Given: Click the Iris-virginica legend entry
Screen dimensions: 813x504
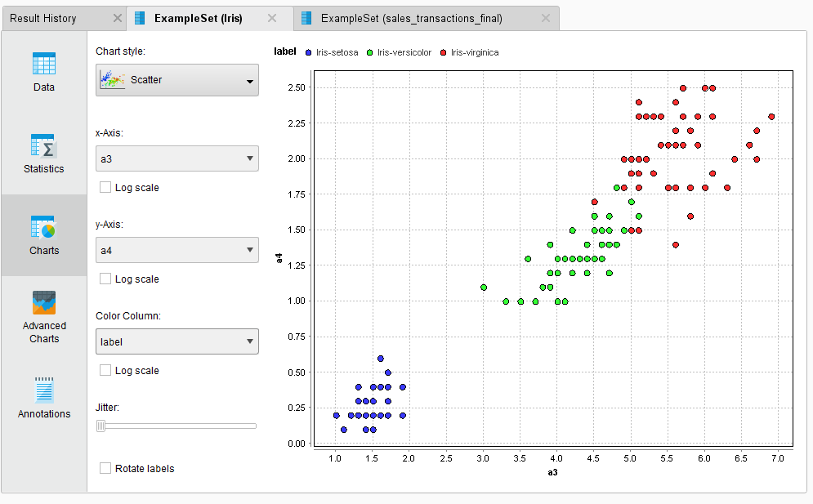Looking at the screenshot, I should [470, 51].
